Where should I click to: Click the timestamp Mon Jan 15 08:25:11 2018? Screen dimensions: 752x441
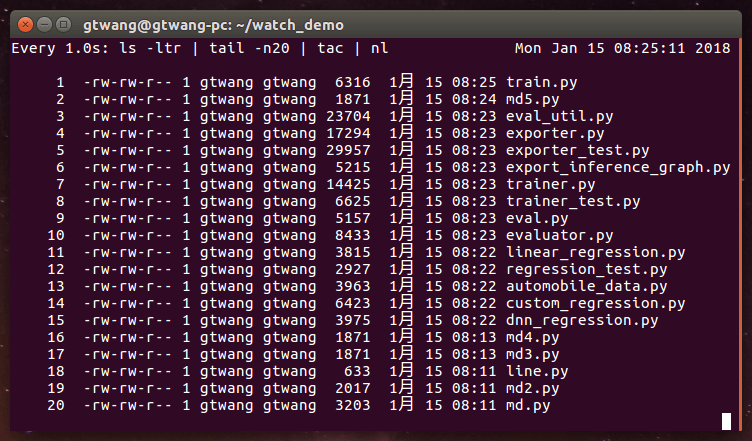point(622,47)
